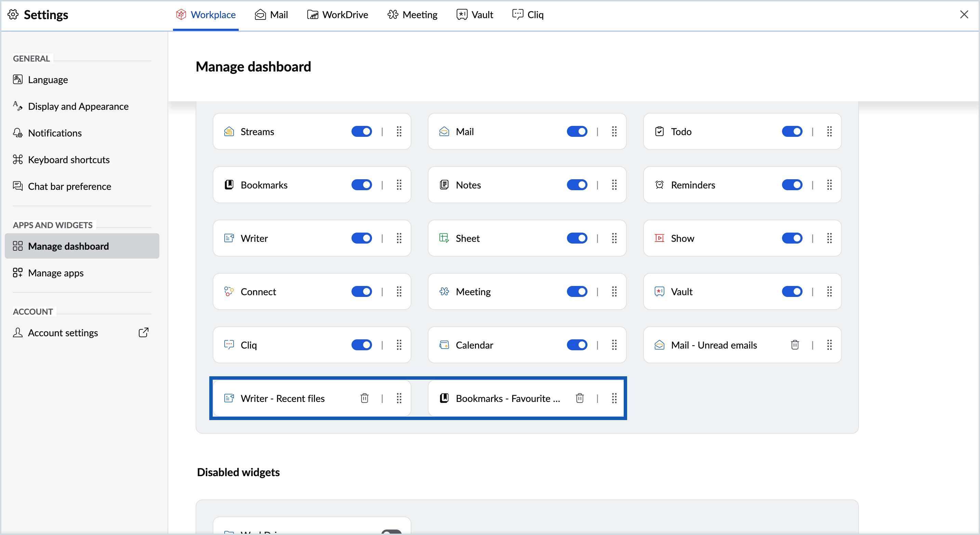Open the Vault settings tab
Viewport: 980px width, 535px height.
[x=475, y=15]
